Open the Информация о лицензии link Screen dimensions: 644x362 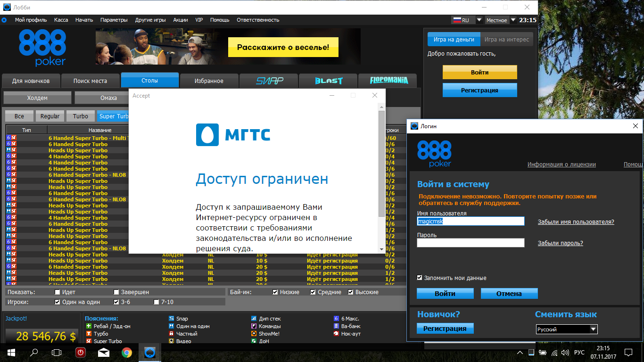click(561, 165)
